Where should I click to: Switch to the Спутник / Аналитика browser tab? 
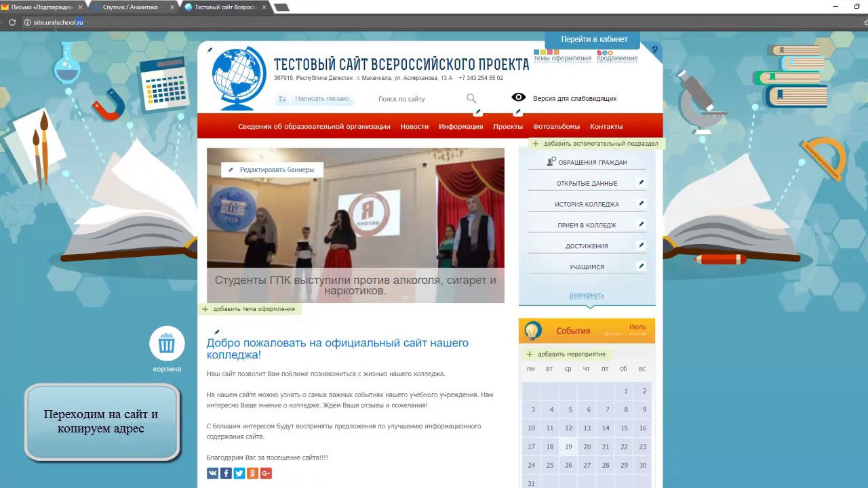pyautogui.click(x=131, y=7)
